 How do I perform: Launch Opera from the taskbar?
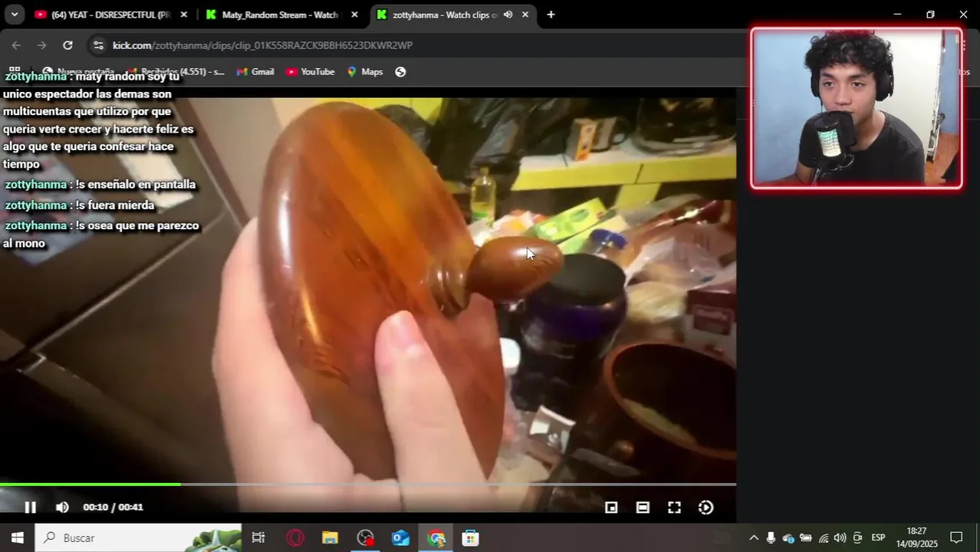(x=295, y=537)
